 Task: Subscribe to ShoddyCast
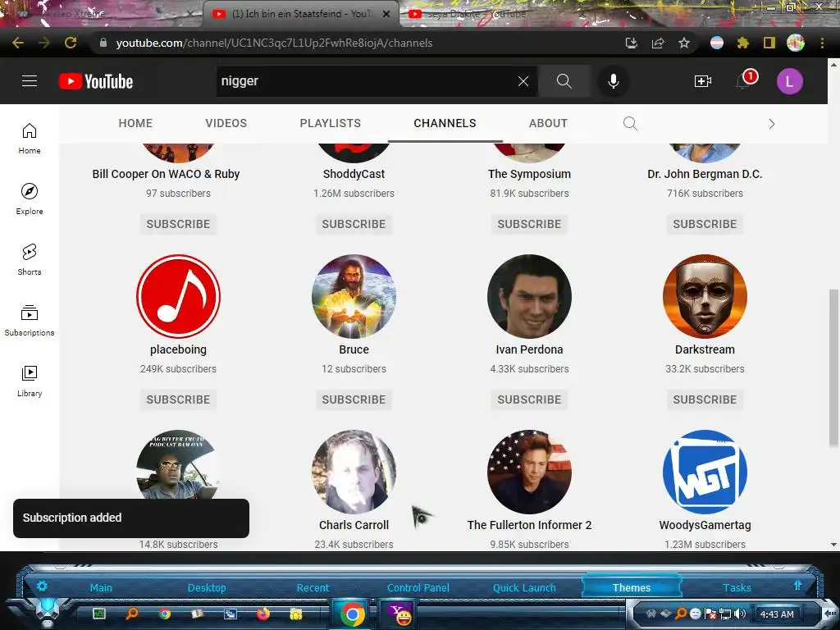[354, 224]
